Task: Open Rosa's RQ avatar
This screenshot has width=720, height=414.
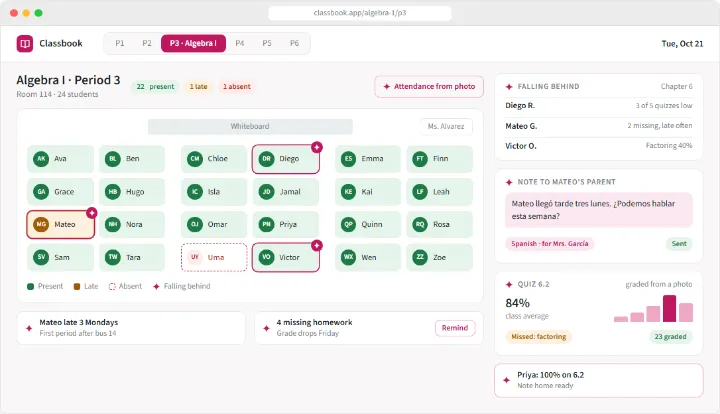Action: click(x=420, y=224)
